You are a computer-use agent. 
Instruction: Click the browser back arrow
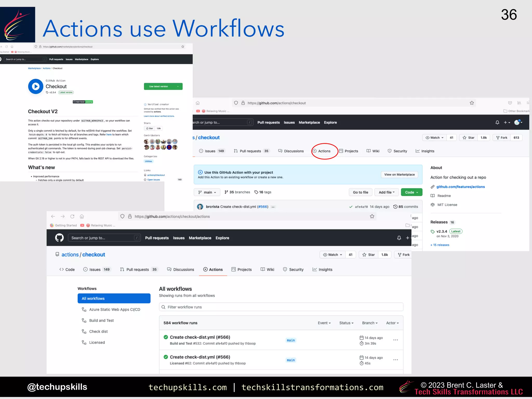tap(53, 216)
